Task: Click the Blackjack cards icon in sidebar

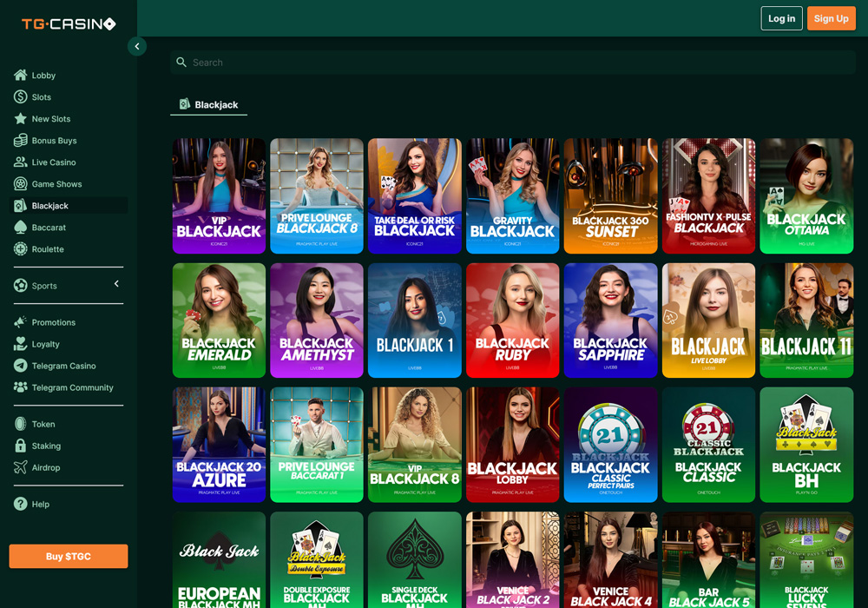Action: (21, 206)
